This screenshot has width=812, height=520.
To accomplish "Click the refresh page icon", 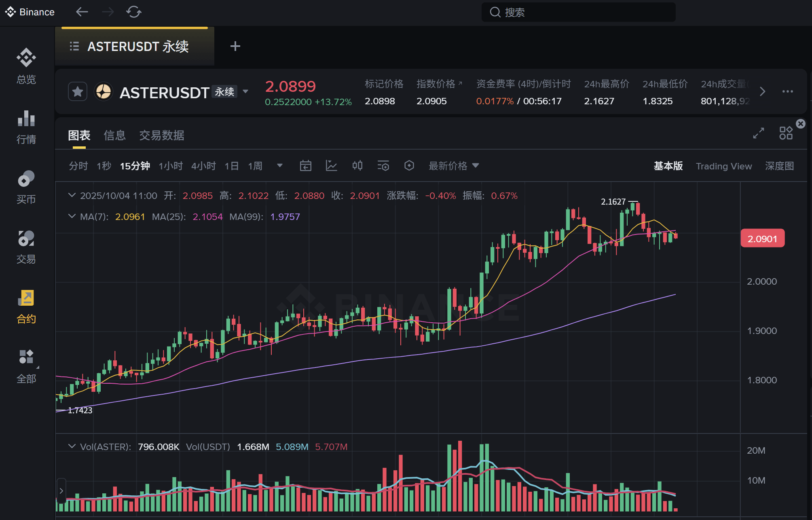I will click(x=133, y=12).
